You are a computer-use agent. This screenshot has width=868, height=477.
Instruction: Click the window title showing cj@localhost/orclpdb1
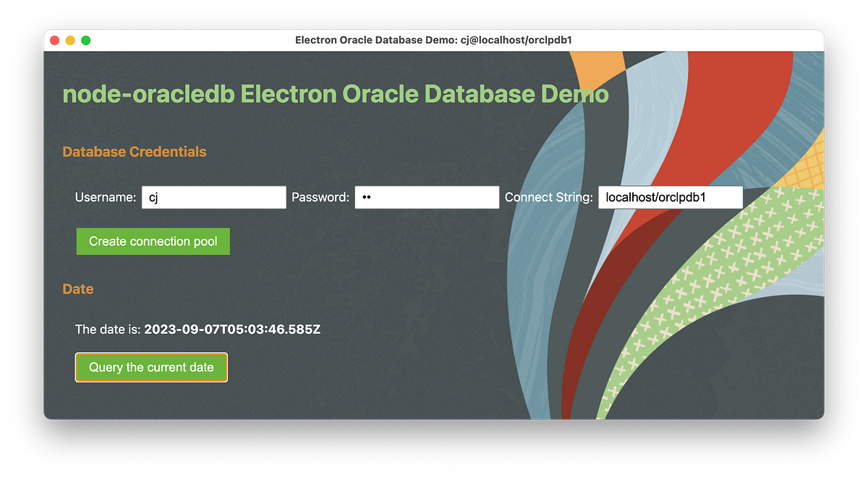[x=434, y=40]
